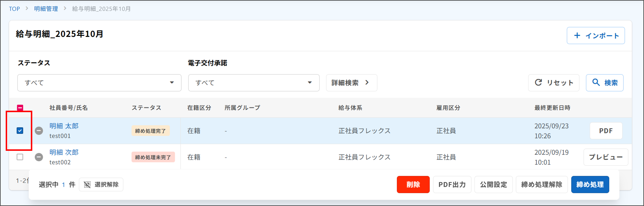The height and width of the screenshot is (206, 644).
Task: Click the 締め処理未完了 status badge
Action: point(153,157)
